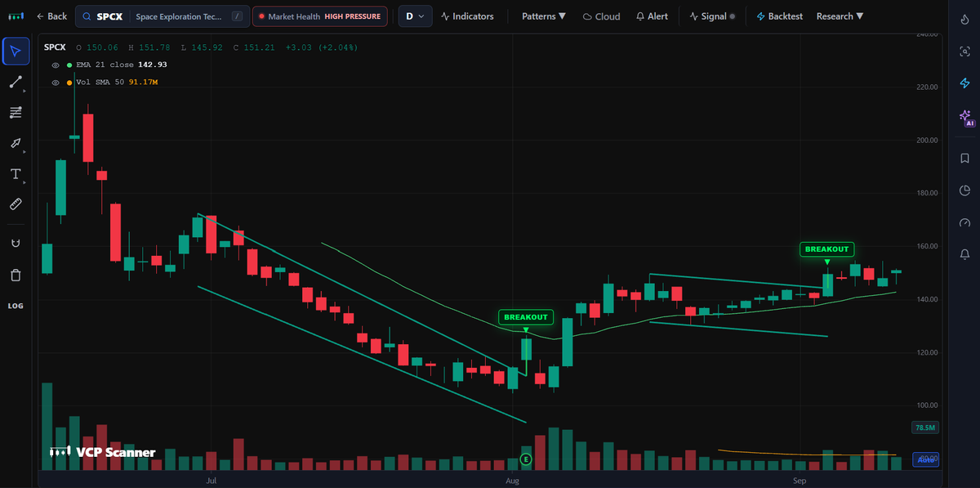Hide the Vol SMA 50 eye icon

pyautogui.click(x=56, y=83)
